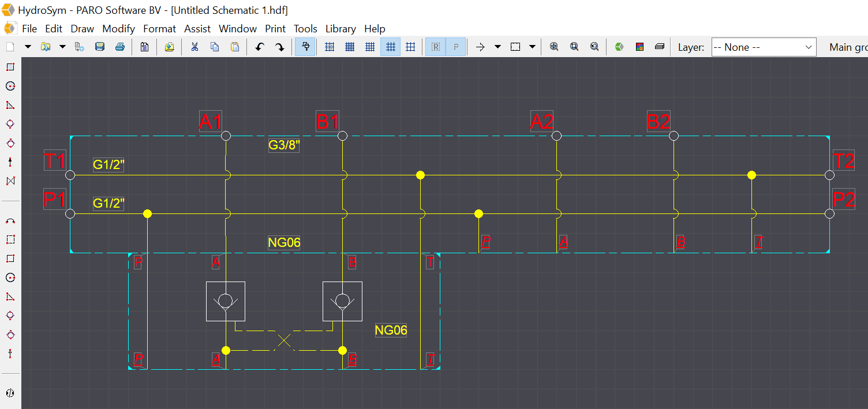Open the Tools menu
The image size is (868, 409).
(x=305, y=28)
